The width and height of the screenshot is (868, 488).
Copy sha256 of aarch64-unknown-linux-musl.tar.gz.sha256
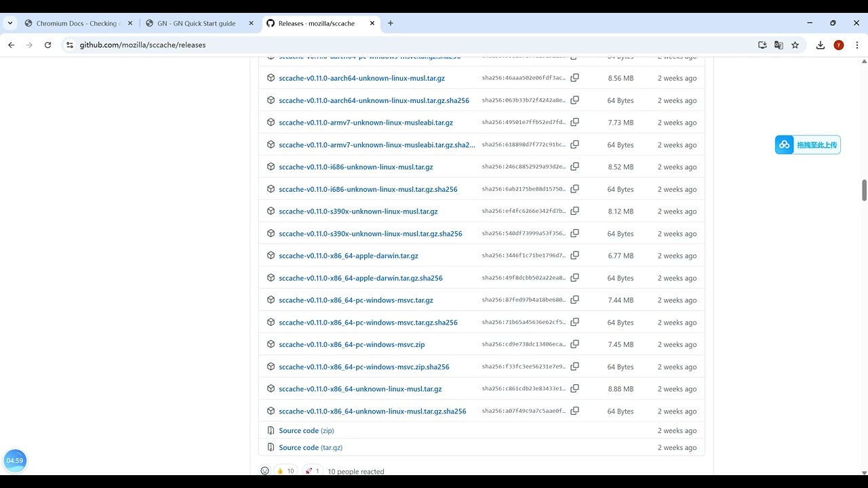click(x=574, y=100)
